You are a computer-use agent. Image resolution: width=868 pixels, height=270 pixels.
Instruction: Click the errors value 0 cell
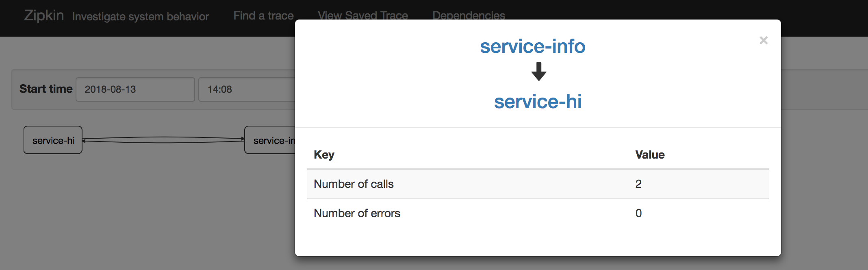638,213
